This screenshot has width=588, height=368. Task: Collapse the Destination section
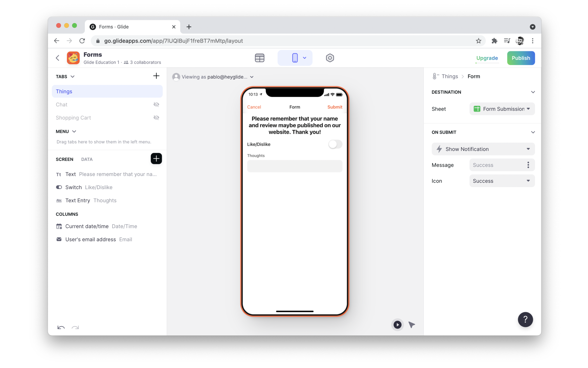[533, 92]
